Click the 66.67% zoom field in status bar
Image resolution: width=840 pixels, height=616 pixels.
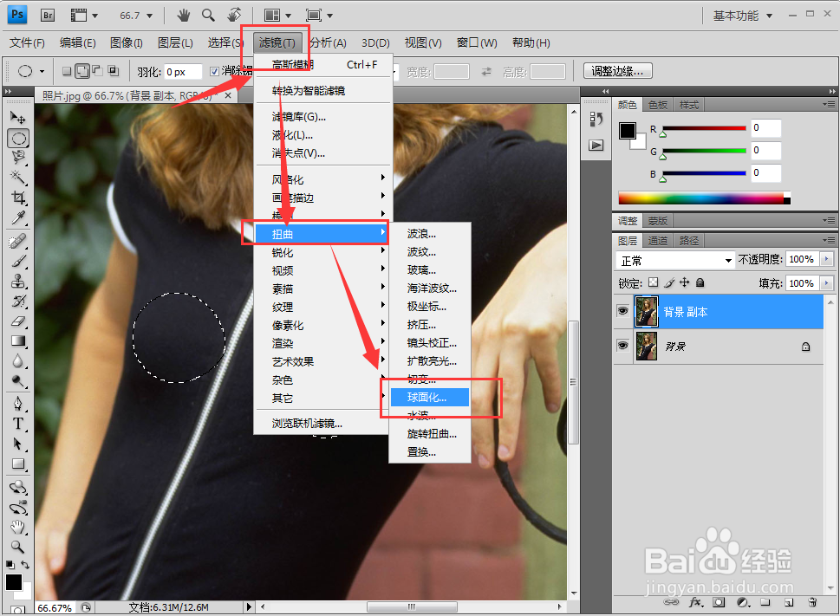click(x=54, y=608)
